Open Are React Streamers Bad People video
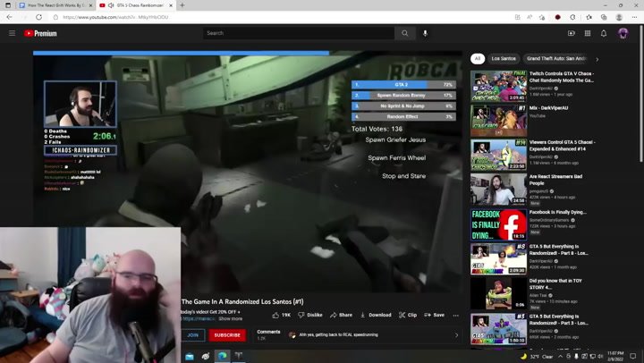The width and height of the screenshot is (644, 363). coord(498,190)
